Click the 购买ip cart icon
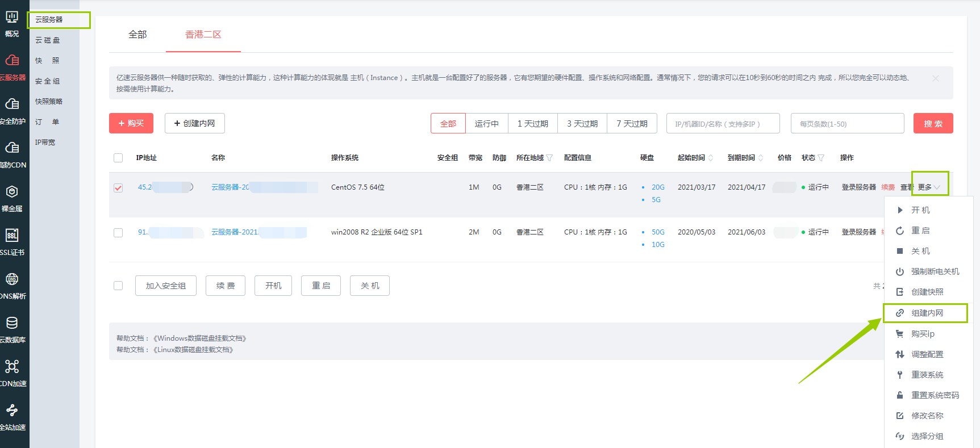This screenshot has height=448, width=980. click(x=900, y=334)
